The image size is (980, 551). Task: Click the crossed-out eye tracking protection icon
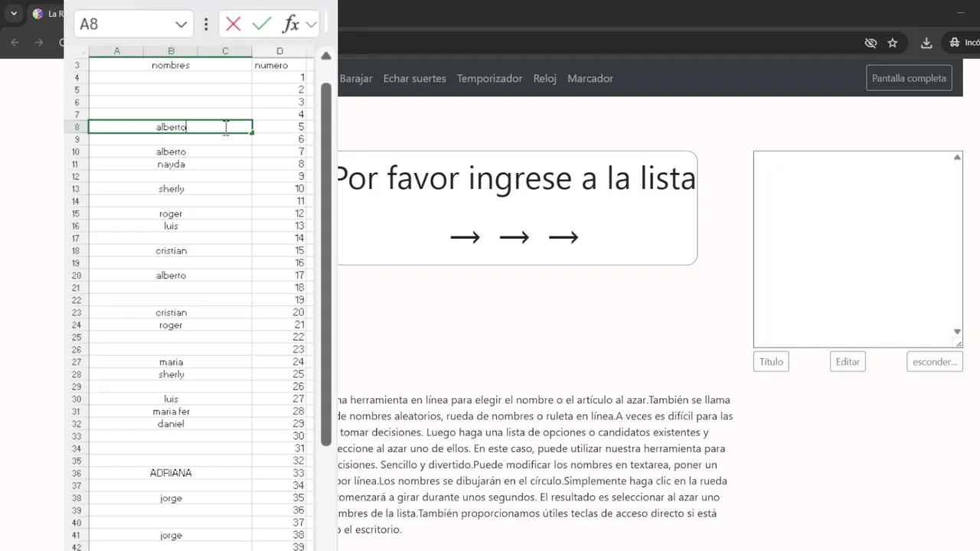point(871,43)
